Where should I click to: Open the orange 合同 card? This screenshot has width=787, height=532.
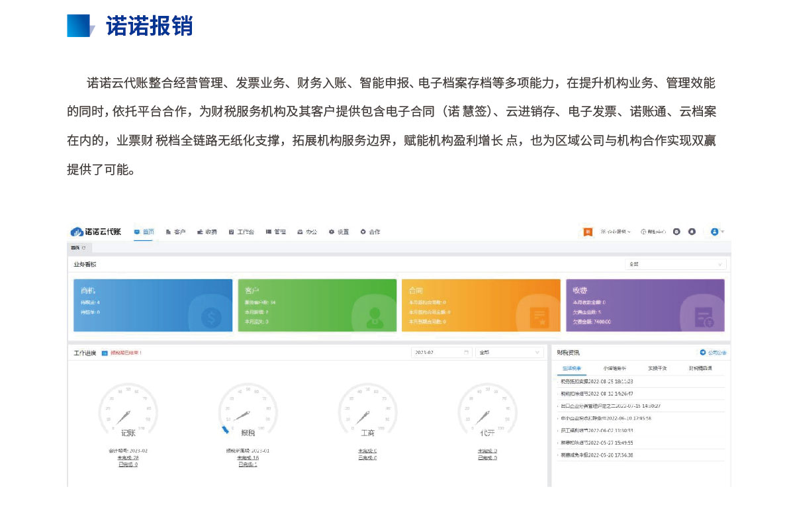pyautogui.click(x=481, y=305)
